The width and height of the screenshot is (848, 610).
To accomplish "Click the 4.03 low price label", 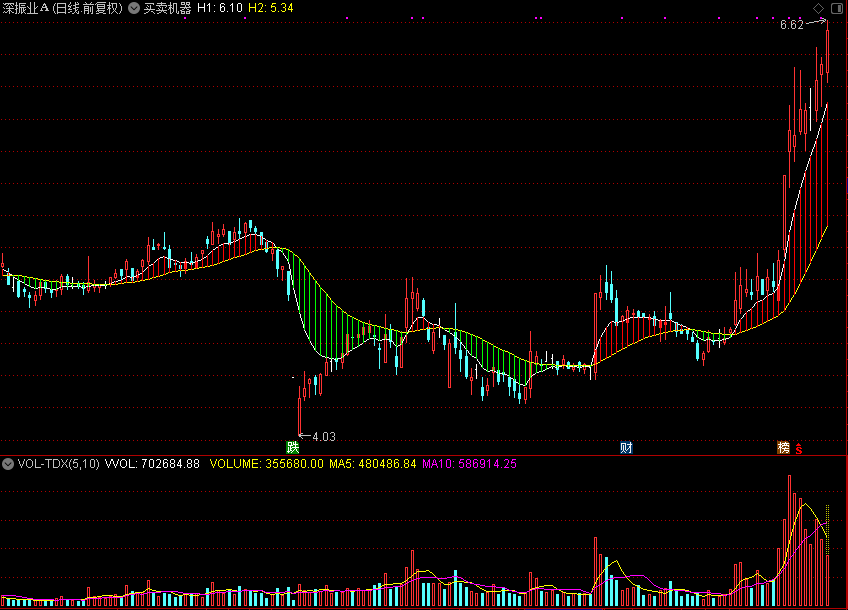I will pos(324,436).
